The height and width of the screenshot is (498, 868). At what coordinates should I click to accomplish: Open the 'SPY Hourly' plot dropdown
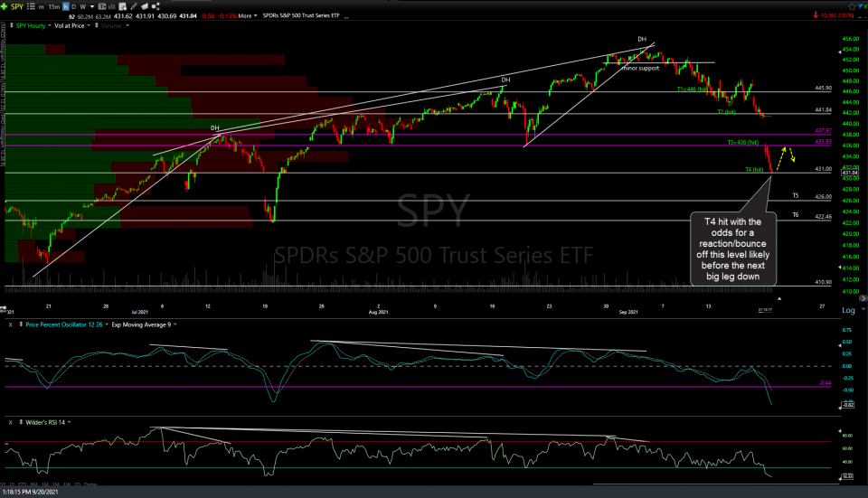pyautogui.click(x=49, y=25)
